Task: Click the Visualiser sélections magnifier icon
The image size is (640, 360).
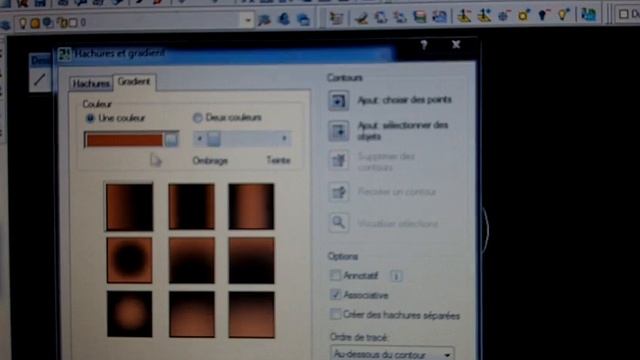Action: pyautogui.click(x=338, y=223)
